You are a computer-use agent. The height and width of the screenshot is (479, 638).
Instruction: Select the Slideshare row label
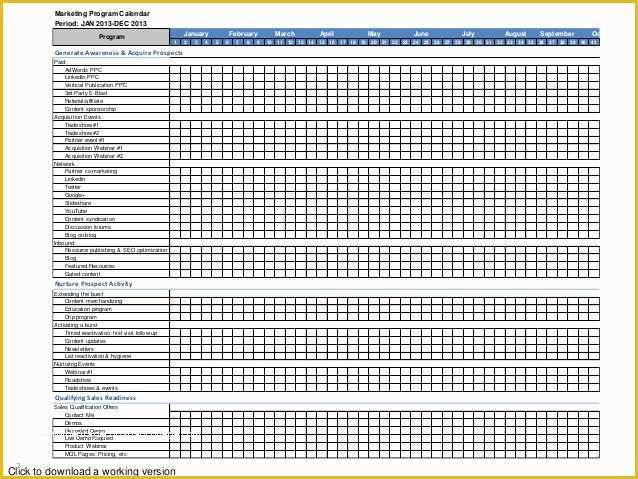78,203
